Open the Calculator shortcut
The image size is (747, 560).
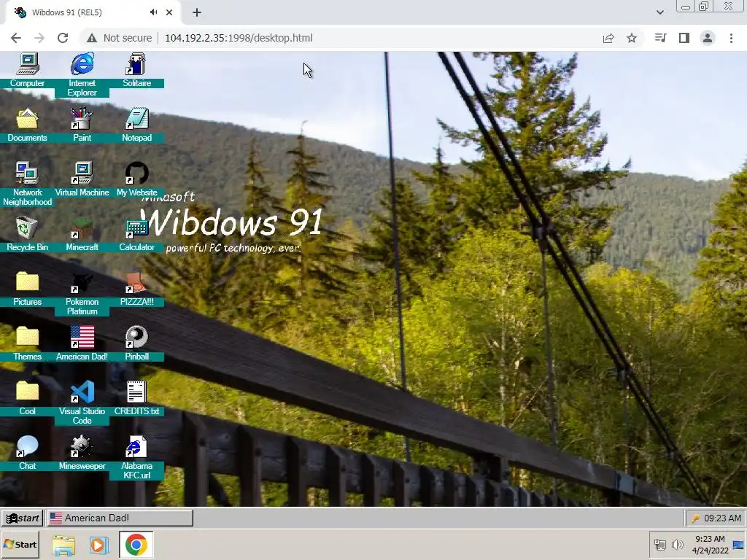click(136, 234)
